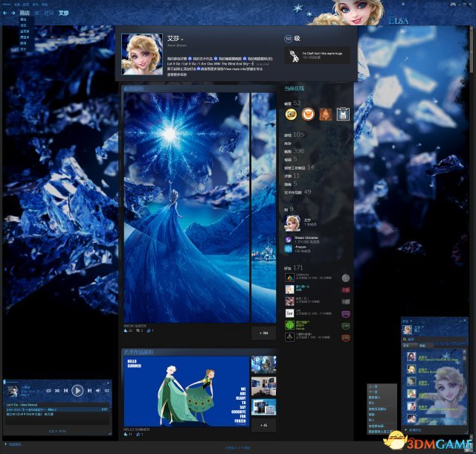Open the first friend avatar in friends list
Image resolution: width=476 pixels, height=454 pixels.
pos(411,357)
